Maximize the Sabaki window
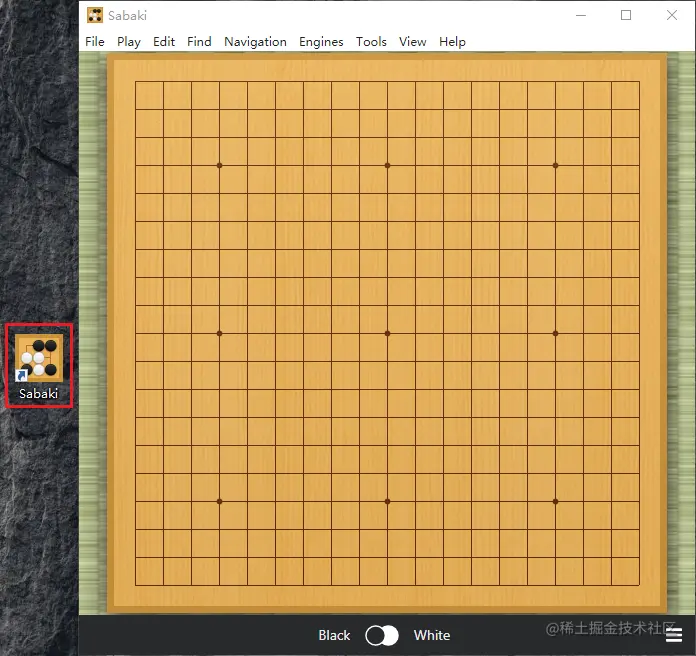The width and height of the screenshot is (696, 656). (x=626, y=15)
